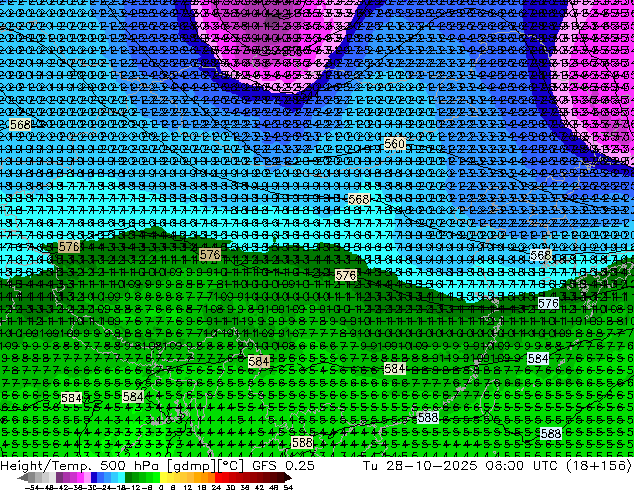
Task: Click the 568 label just above the right-side 576
Action: (541, 256)
